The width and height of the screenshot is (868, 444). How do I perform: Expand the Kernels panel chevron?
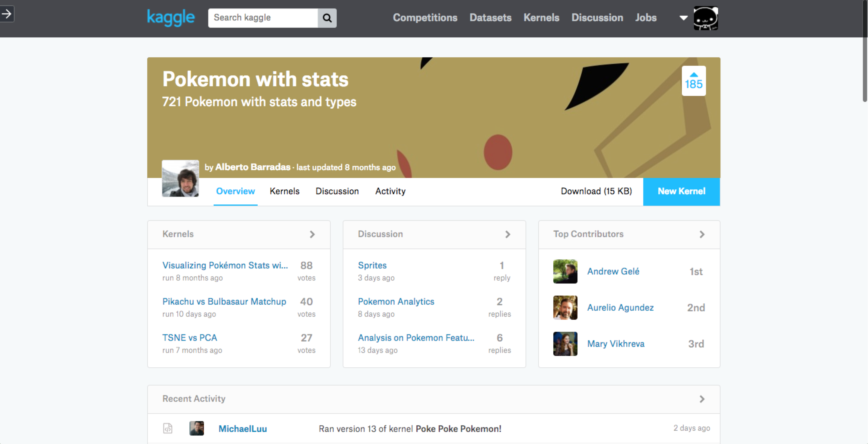(x=312, y=234)
